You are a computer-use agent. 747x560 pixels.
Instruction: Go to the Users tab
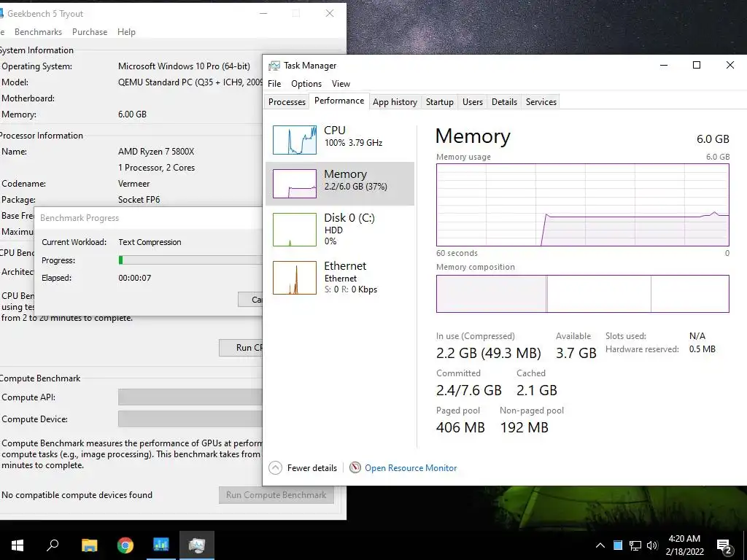point(472,102)
